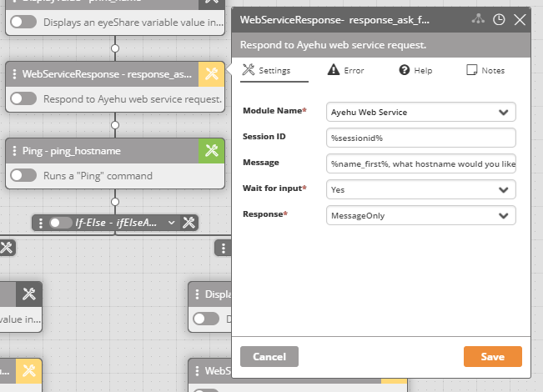
Task: Click the connector circle below the WebServiceResponse node
Action: pyautogui.click(x=115, y=125)
